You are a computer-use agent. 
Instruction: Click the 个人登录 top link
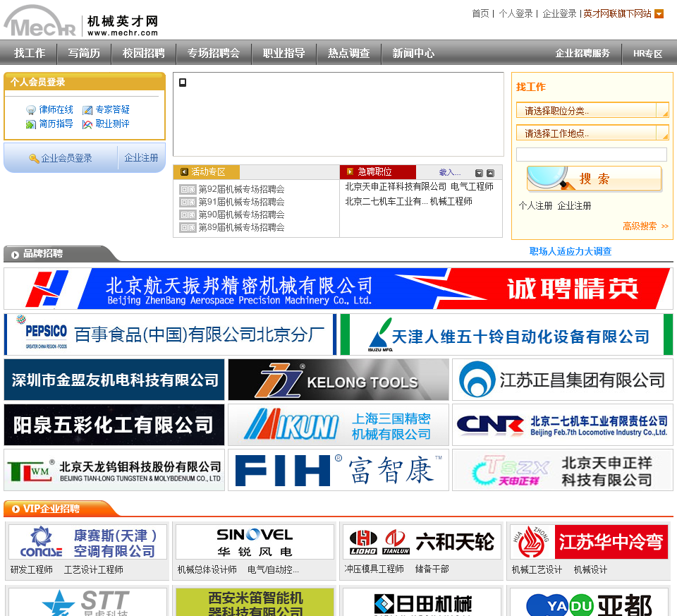[x=516, y=14]
